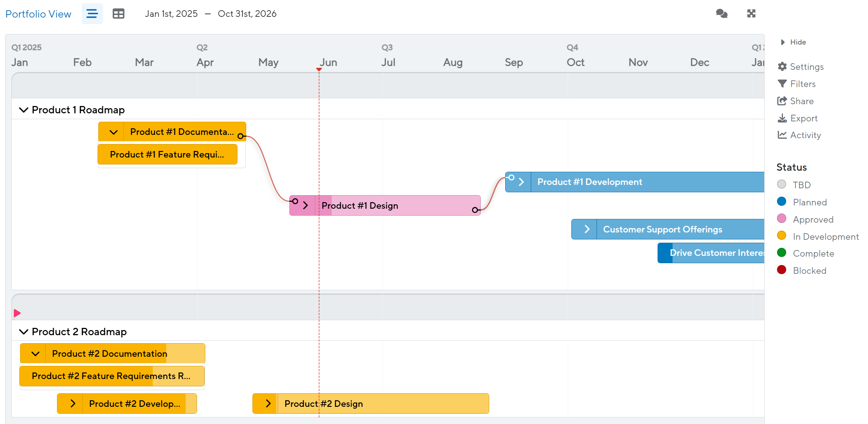This screenshot has width=868, height=424.
Task: Click the pink milestone flag marker
Action: click(x=17, y=313)
